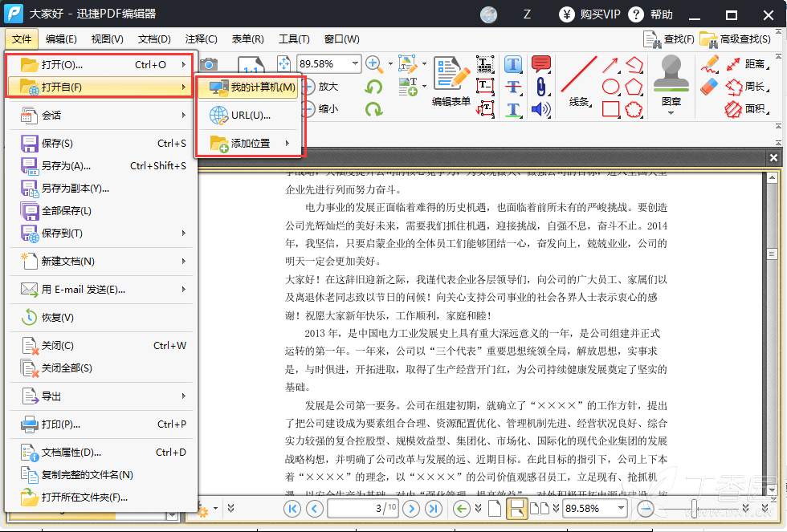Add a sticky note comment

coord(540,64)
